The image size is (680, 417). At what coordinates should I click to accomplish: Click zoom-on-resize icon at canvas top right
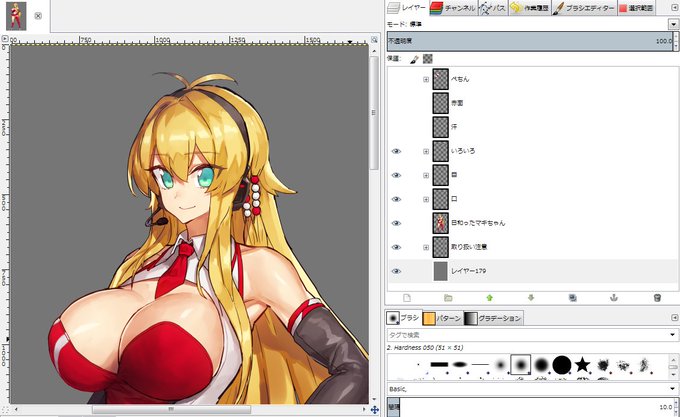tap(374, 39)
